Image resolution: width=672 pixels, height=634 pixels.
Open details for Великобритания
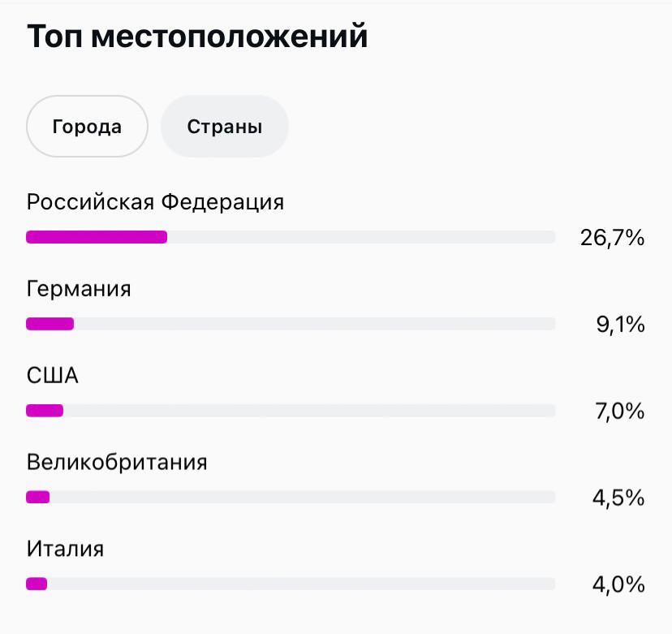117,462
